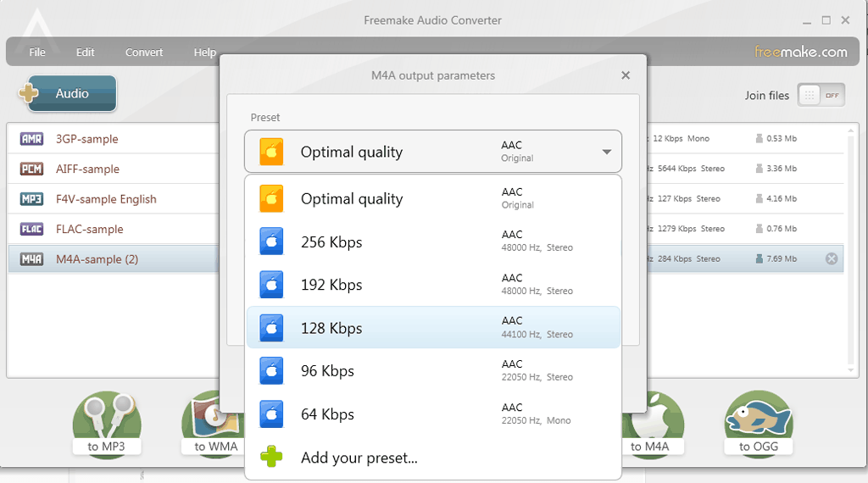Toggle the Join files switch
The height and width of the screenshot is (483, 868).
tap(821, 95)
